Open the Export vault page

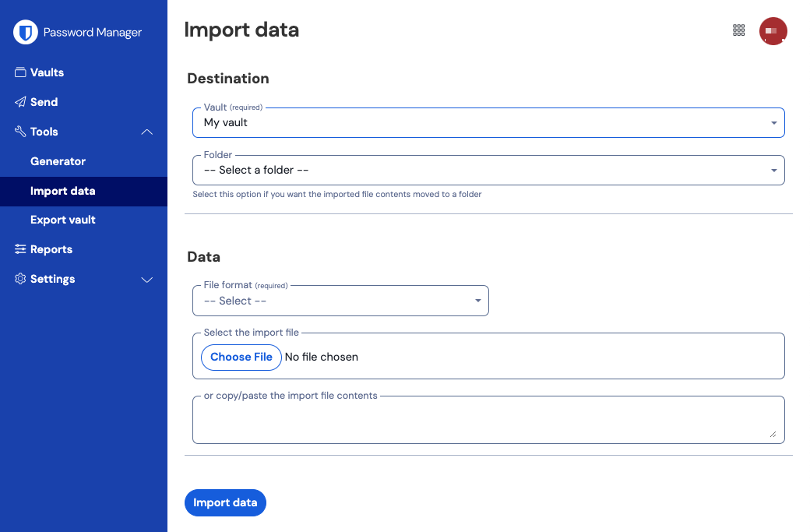tap(63, 219)
